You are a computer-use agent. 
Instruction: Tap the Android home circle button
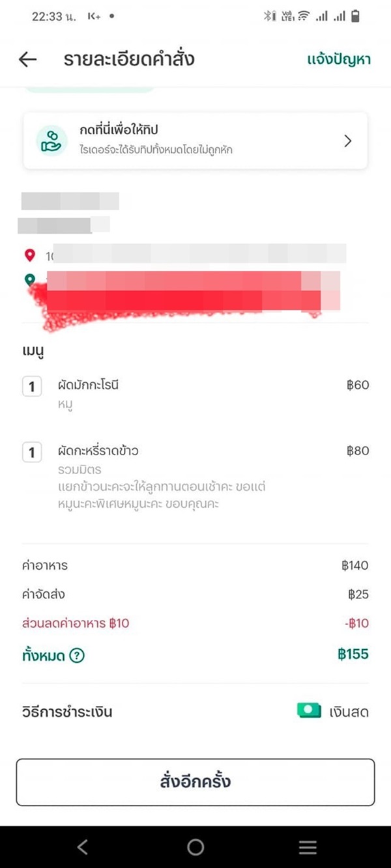(x=195, y=847)
